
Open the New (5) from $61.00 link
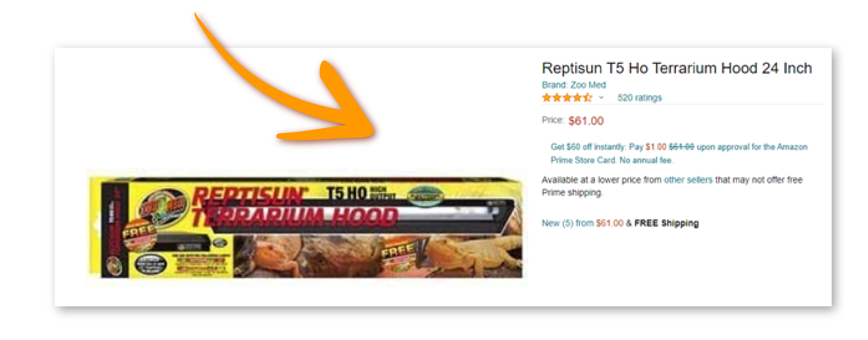pyautogui.click(x=583, y=223)
